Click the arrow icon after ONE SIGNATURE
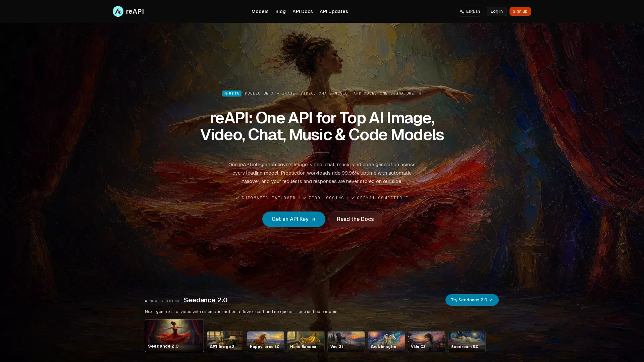The image size is (644, 362). coord(419,94)
